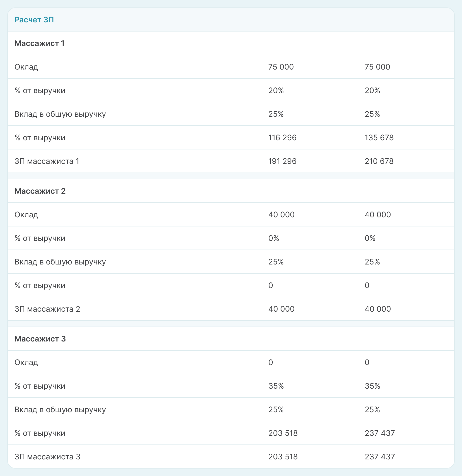The image size is (462, 476).
Task: Select the Массажист 2 section header
Action: pyautogui.click(x=40, y=191)
